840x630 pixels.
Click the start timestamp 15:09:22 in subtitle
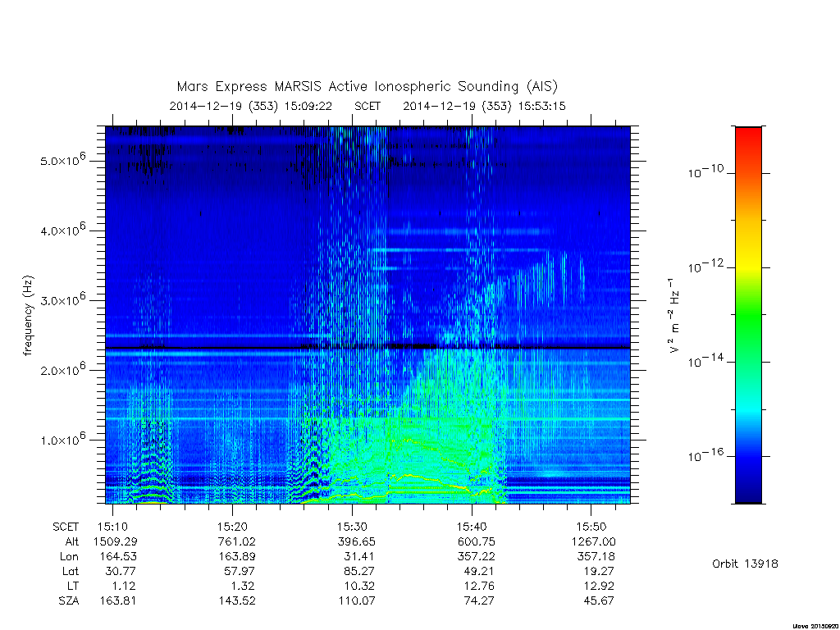[x=308, y=106]
